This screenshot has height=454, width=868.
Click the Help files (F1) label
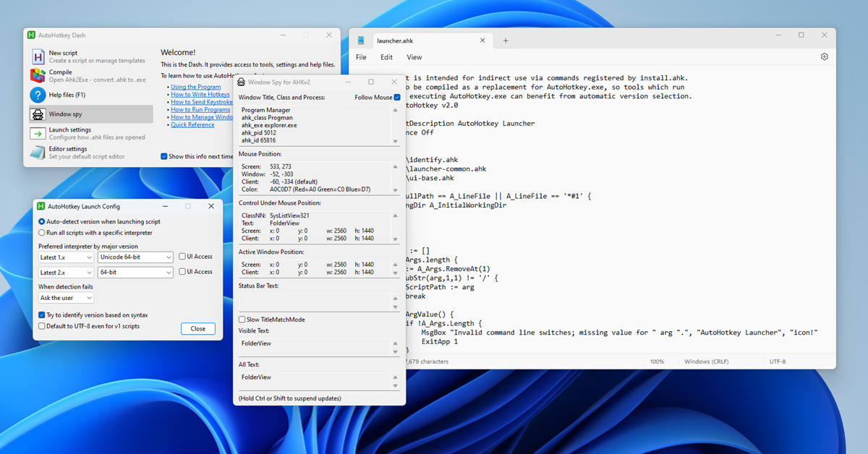point(67,95)
